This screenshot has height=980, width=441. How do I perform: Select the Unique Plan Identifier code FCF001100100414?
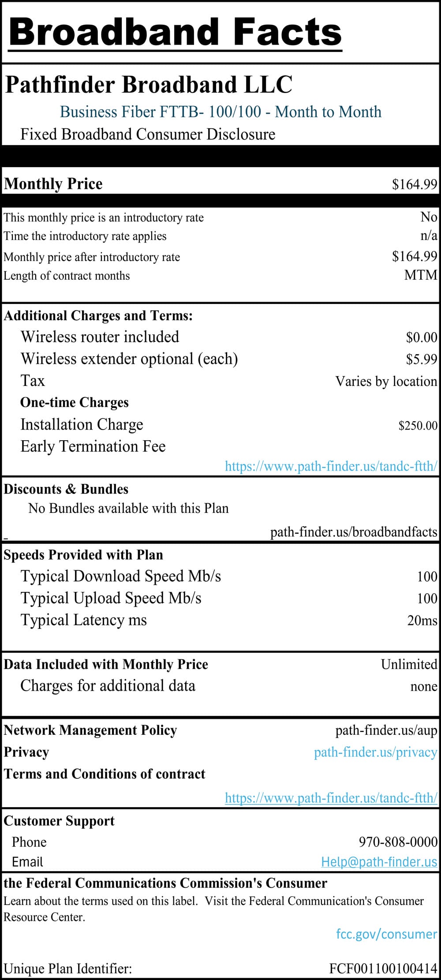(383, 969)
